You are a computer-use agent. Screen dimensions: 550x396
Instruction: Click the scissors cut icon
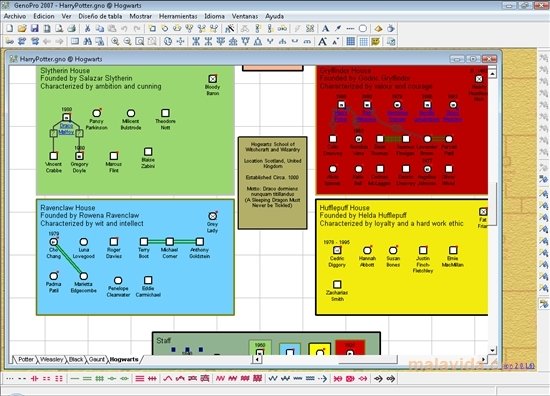click(87, 28)
